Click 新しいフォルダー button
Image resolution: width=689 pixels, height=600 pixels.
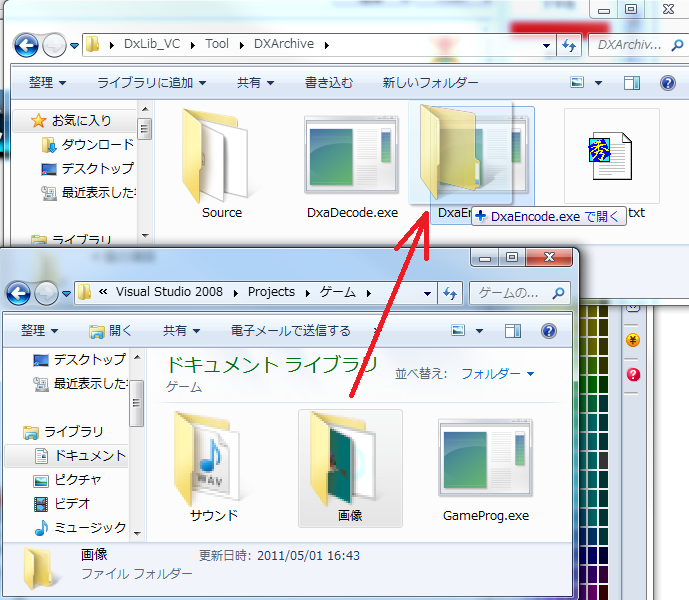point(430,82)
